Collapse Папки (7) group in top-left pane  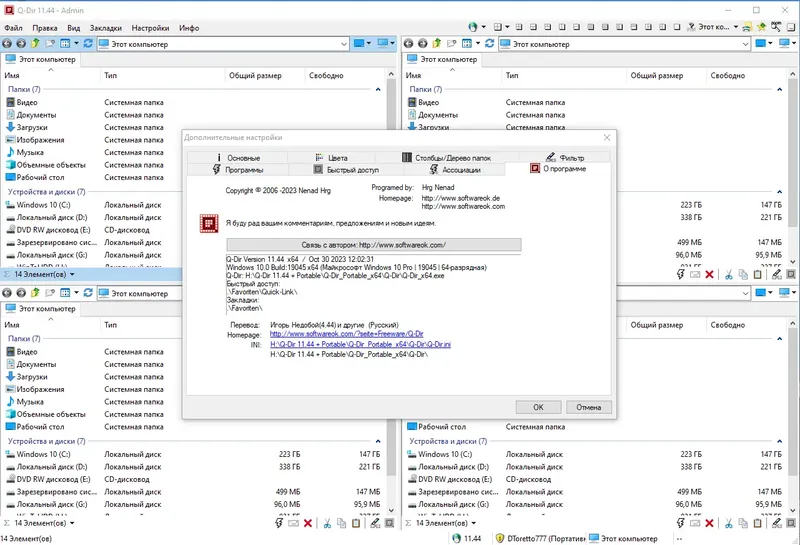(x=378, y=89)
